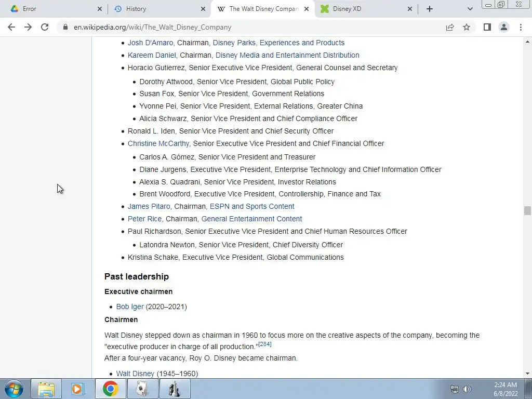Click the Executive chairmen subheading
The height and width of the screenshot is (399, 532).
coord(138,291)
